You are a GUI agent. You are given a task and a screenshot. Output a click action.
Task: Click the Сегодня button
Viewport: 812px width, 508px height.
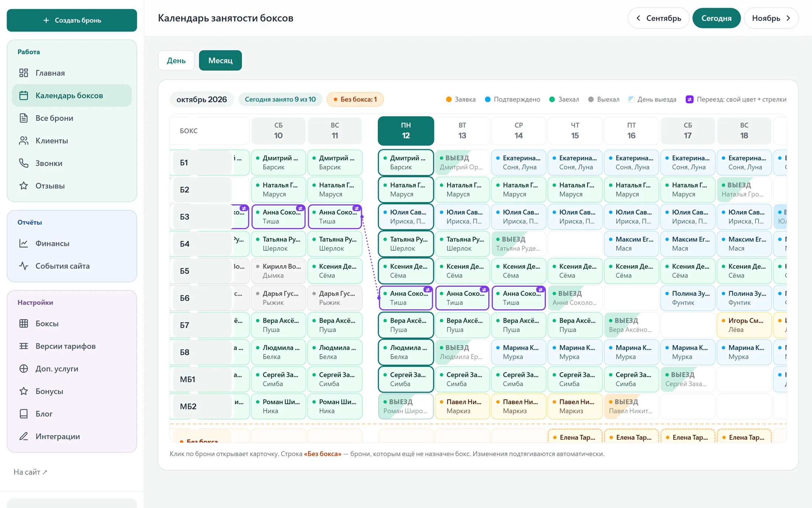716,18
